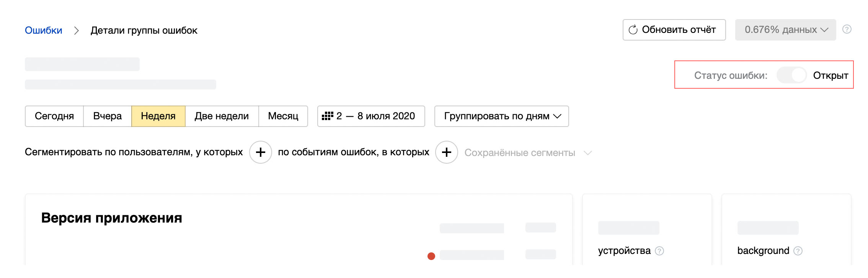Add error events segment condition plus button
The image size is (868, 278).
click(x=446, y=152)
